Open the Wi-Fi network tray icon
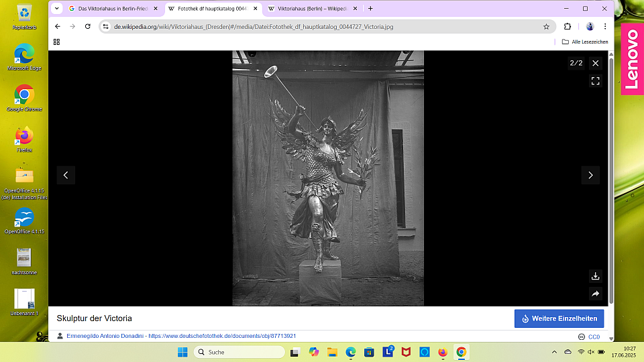Screen dimensions: 644x362 [581, 352]
